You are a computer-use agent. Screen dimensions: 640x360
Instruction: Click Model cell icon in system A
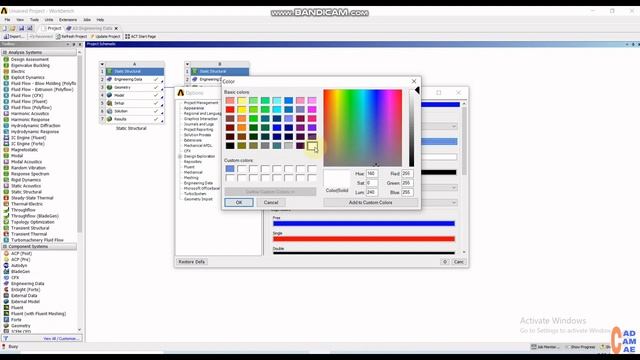[109, 95]
